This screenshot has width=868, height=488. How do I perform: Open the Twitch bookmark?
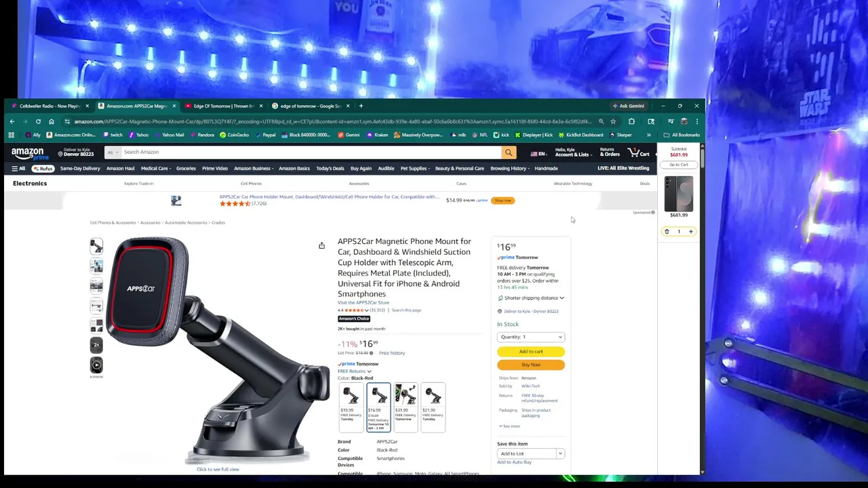(x=113, y=135)
